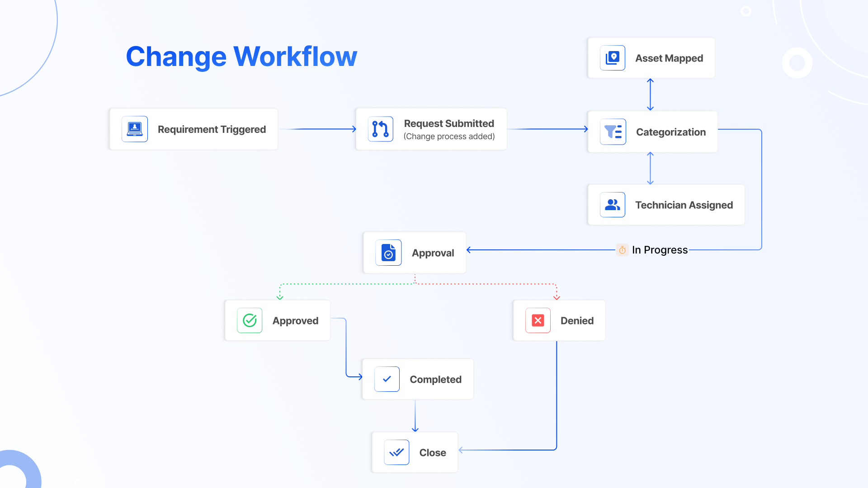Select the Technician Assigned label

[684, 205]
